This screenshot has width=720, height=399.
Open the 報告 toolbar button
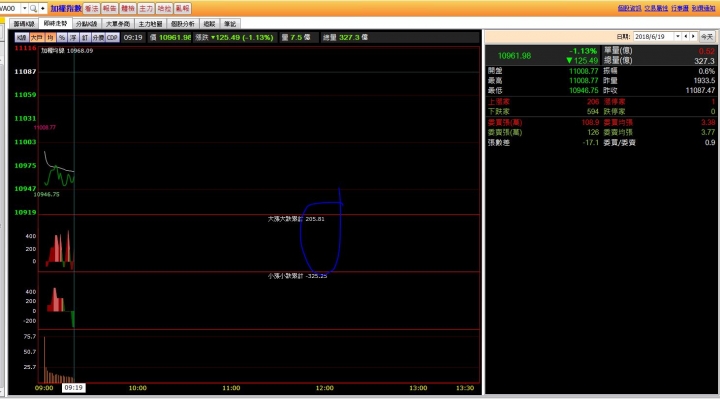pos(110,8)
